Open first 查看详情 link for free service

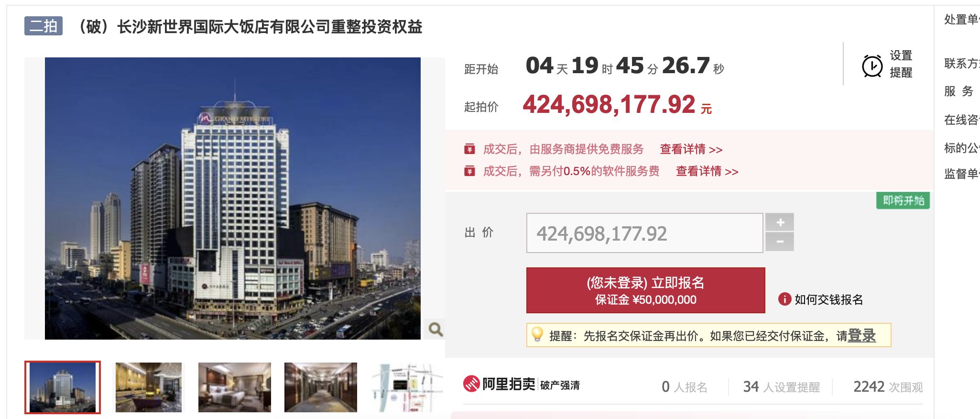pyautogui.click(x=691, y=149)
